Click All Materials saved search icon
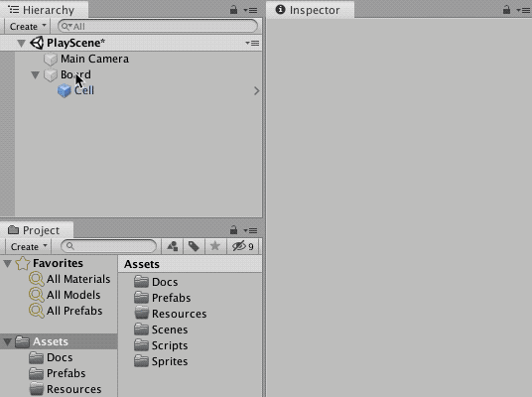This screenshot has height=397, width=532. [x=37, y=279]
